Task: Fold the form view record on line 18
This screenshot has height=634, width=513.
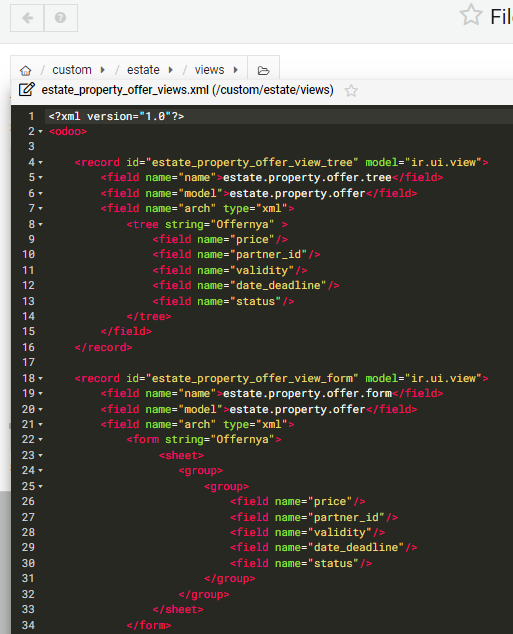Action: point(40,378)
